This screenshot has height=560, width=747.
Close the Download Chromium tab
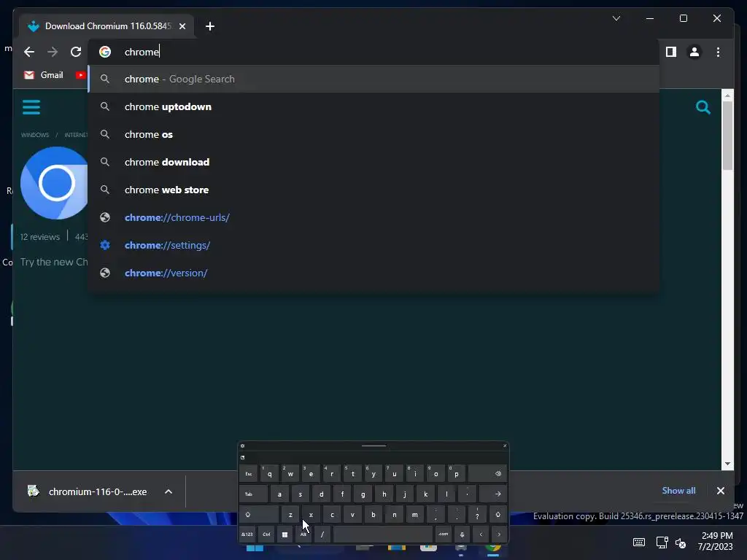pyautogui.click(x=182, y=26)
